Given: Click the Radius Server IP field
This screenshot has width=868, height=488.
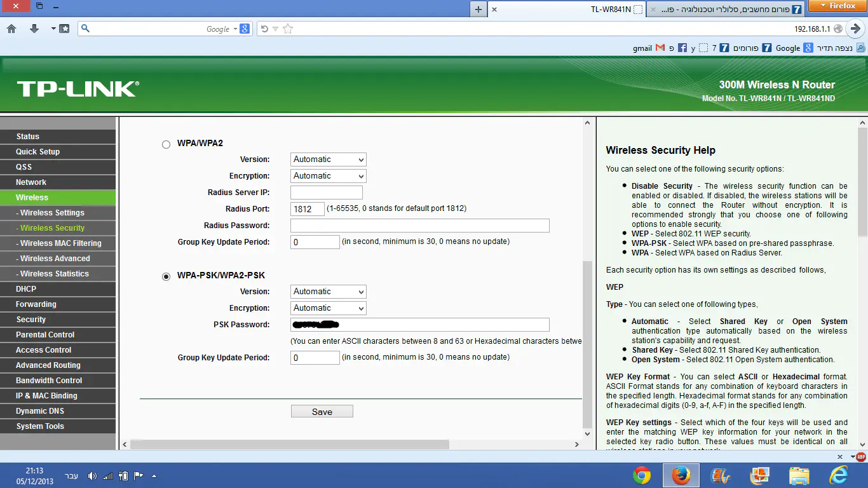Looking at the screenshot, I should click(x=326, y=193).
